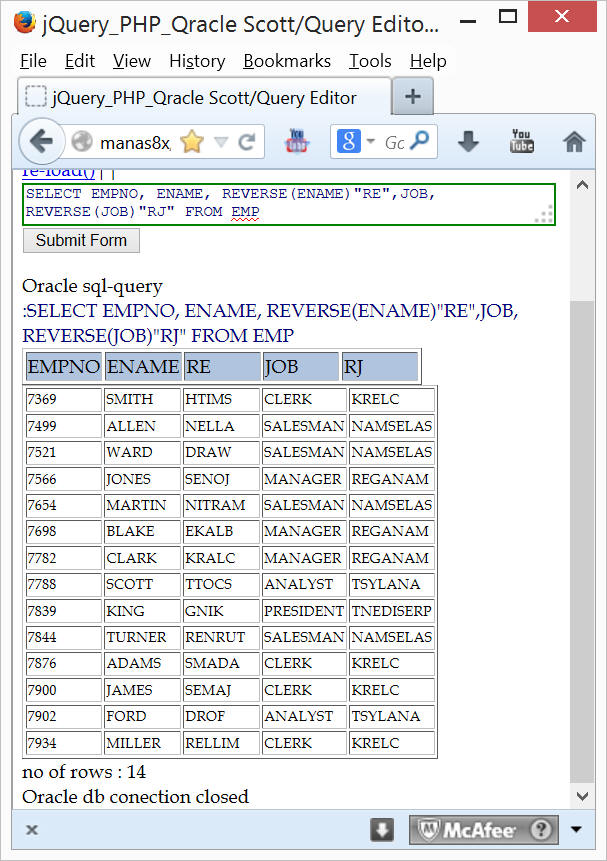Image resolution: width=607 pixels, height=861 pixels.
Task: Click the TNEDISERP cell
Action: pos(392,611)
